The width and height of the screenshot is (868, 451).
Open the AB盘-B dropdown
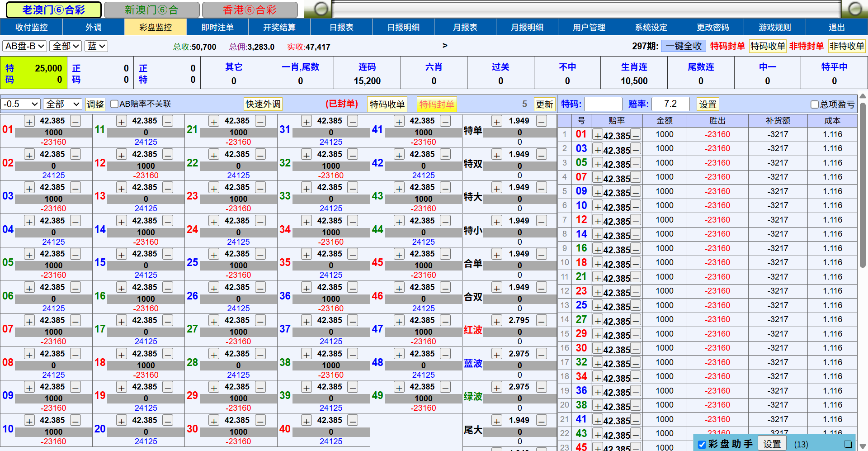pyautogui.click(x=25, y=46)
